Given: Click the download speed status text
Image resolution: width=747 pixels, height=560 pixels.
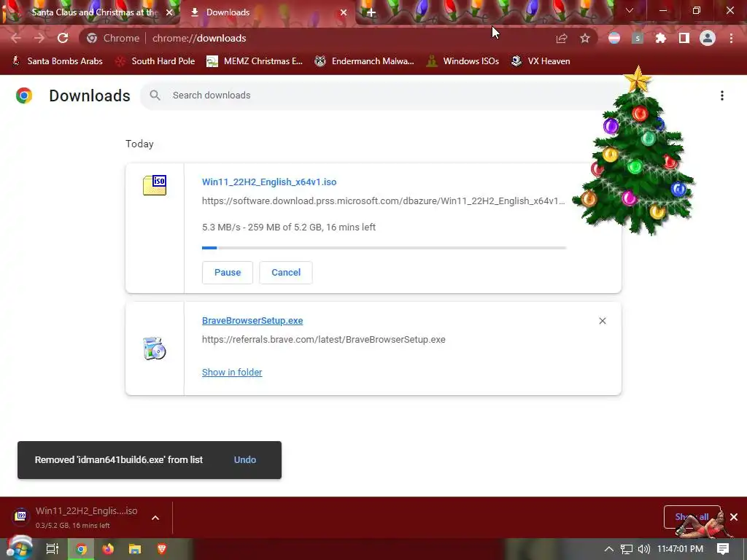Looking at the screenshot, I should click(x=289, y=227).
